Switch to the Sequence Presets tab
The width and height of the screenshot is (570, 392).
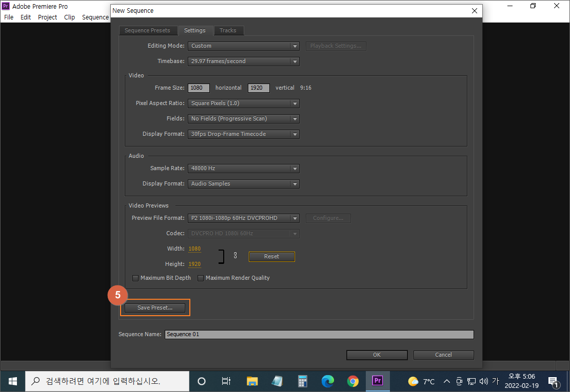click(x=148, y=31)
